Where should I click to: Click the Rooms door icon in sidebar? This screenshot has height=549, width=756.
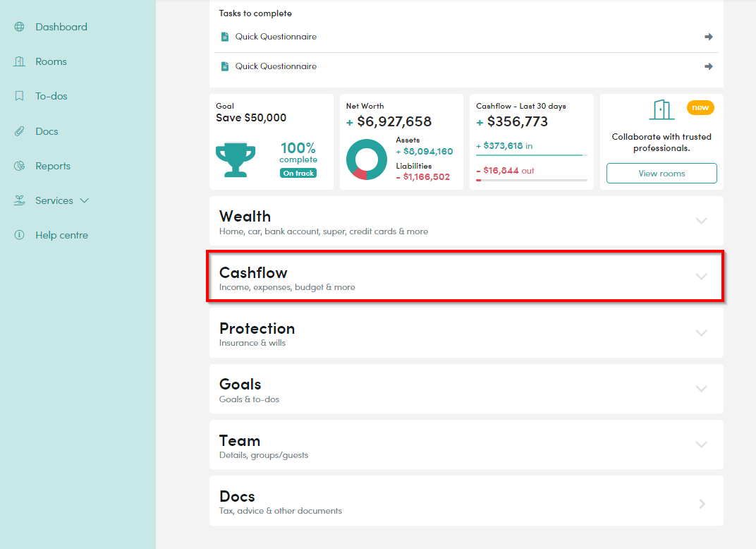tap(19, 62)
